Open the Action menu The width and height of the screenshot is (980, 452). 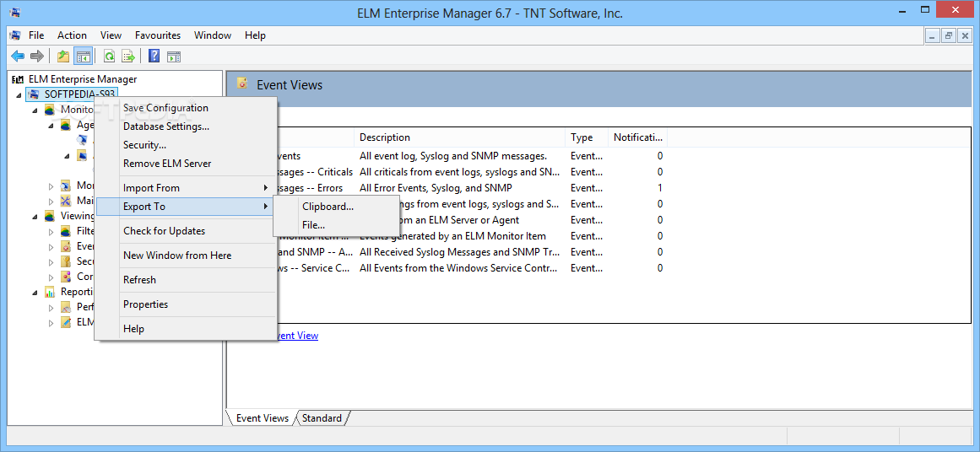[72, 35]
